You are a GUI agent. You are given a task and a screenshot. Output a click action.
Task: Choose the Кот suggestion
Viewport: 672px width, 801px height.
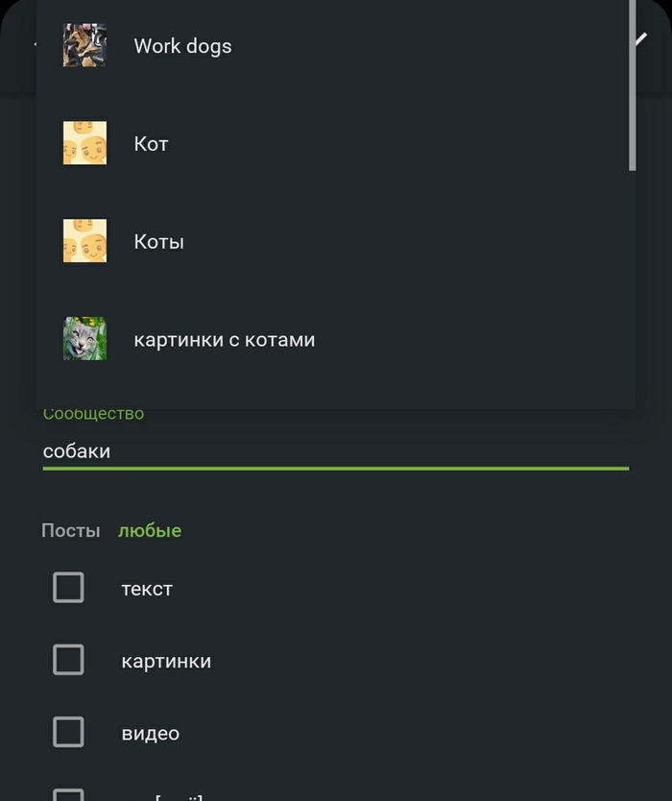pos(152,144)
